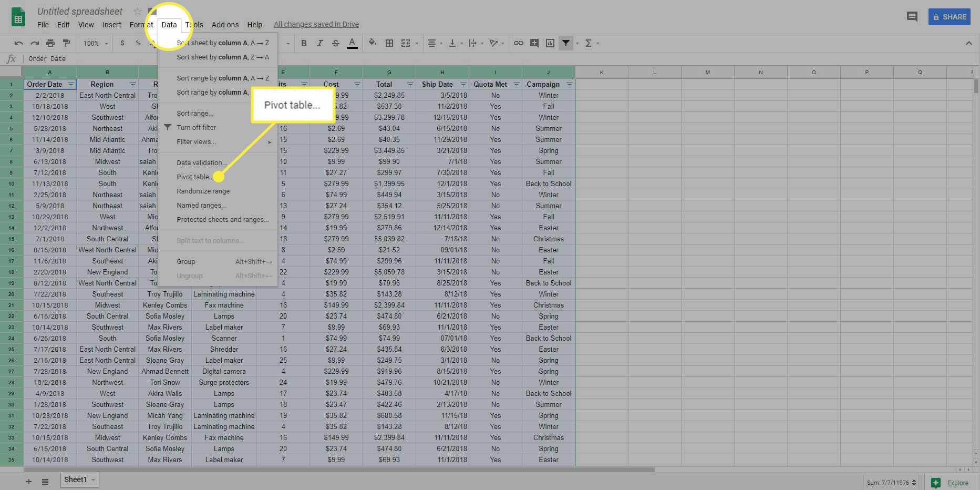This screenshot has height=490, width=980.
Task: Expand Filter views submenu
Action: tap(218, 142)
